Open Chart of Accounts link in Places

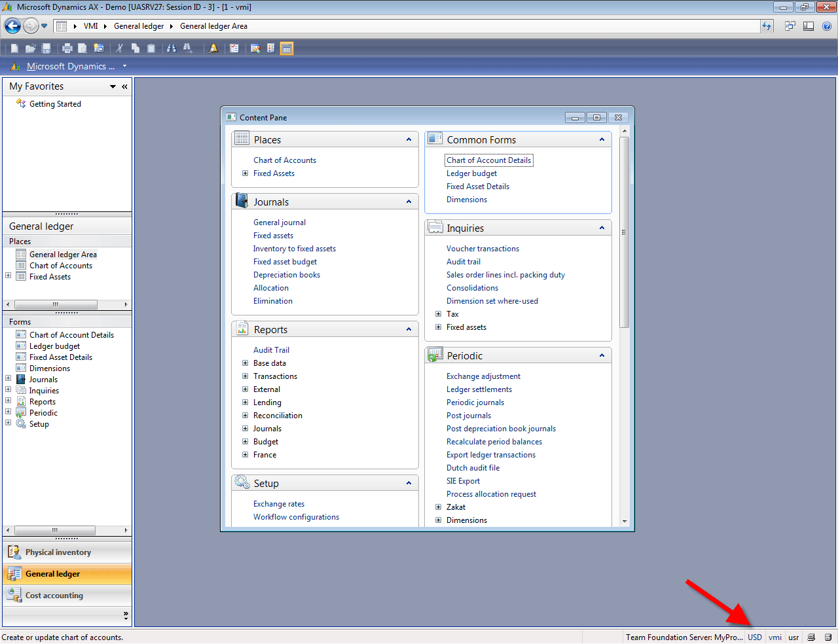coord(285,160)
